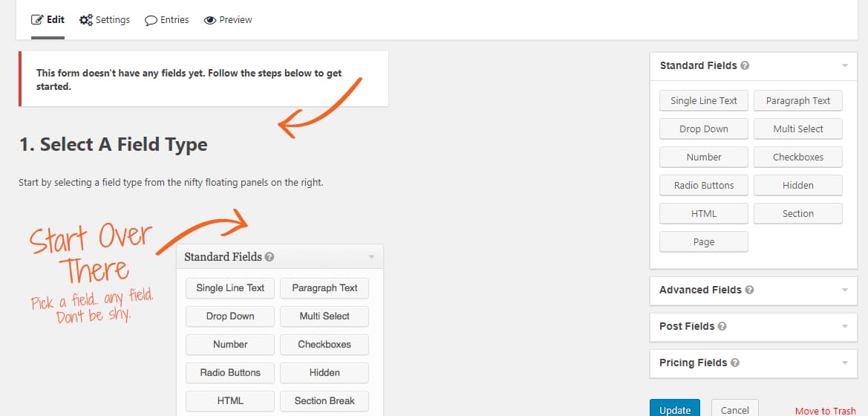Add Hidden field from sidebar panel

(x=797, y=186)
